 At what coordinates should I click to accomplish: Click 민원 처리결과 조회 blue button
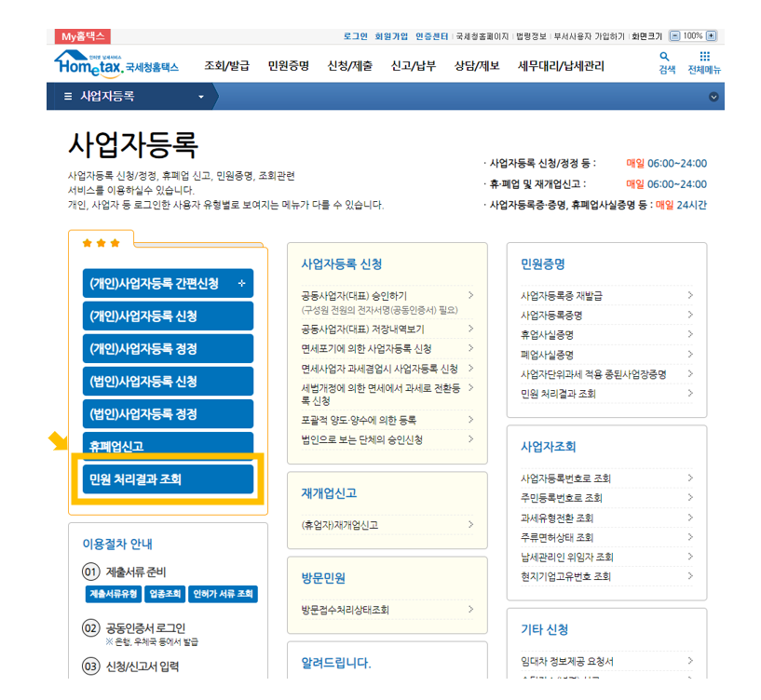click(x=168, y=479)
